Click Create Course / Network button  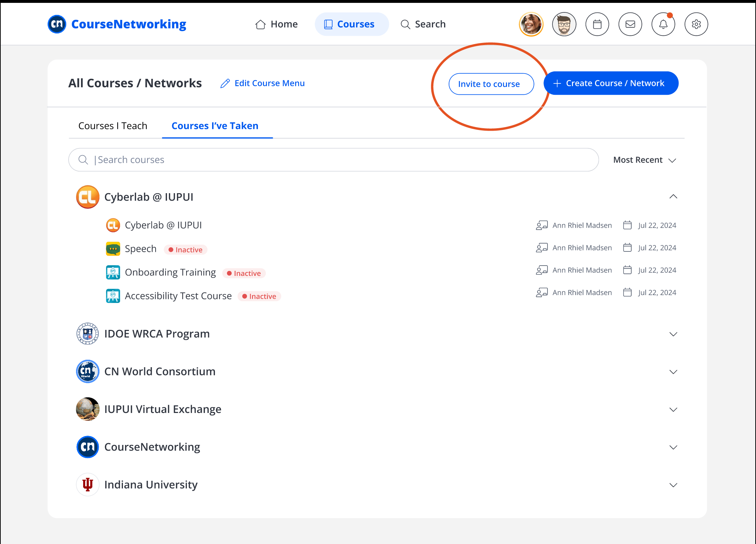(x=611, y=83)
